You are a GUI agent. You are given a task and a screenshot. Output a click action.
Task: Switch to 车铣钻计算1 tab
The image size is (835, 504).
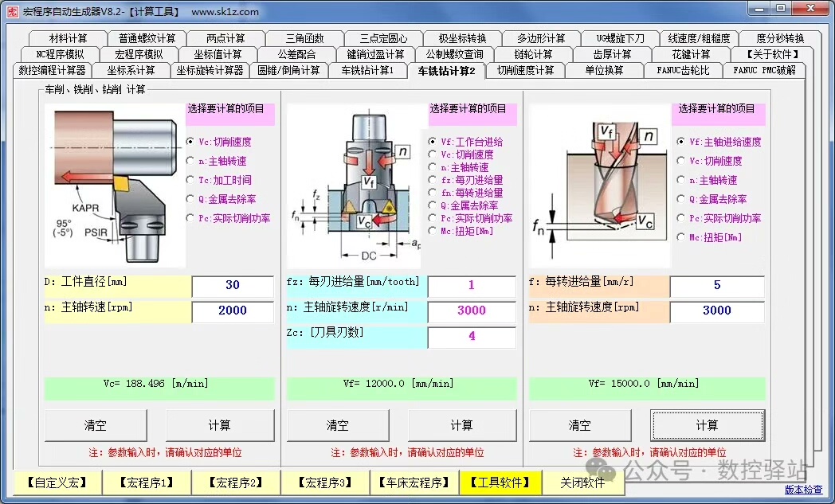(367, 70)
